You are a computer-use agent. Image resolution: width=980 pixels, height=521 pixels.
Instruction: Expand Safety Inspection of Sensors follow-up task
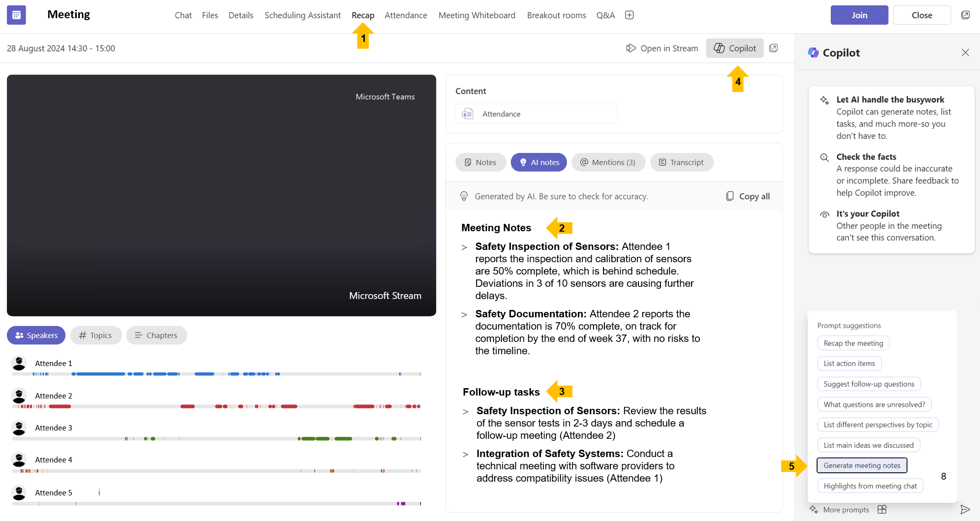coord(466,412)
